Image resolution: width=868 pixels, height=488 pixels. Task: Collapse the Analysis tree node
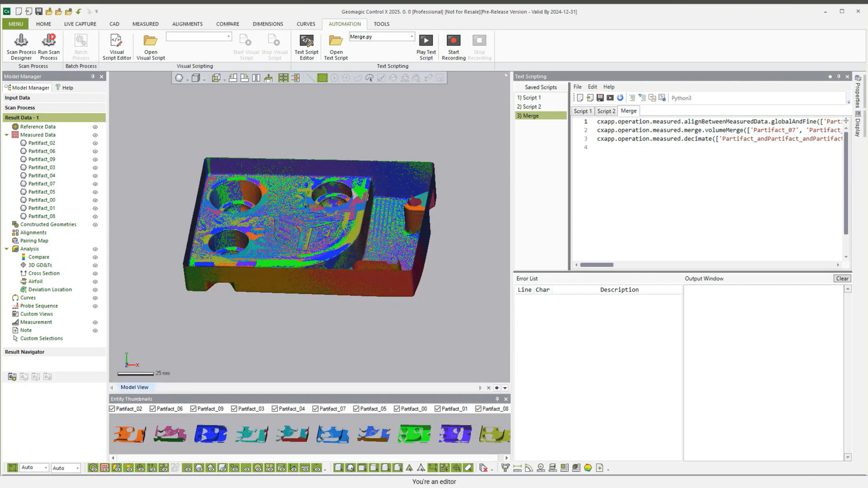tap(7, 249)
